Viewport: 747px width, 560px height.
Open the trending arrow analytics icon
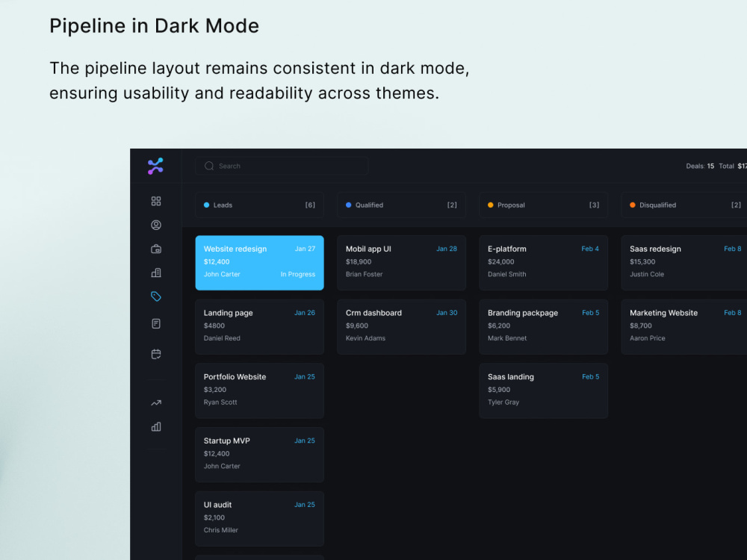click(x=156, y=403)
